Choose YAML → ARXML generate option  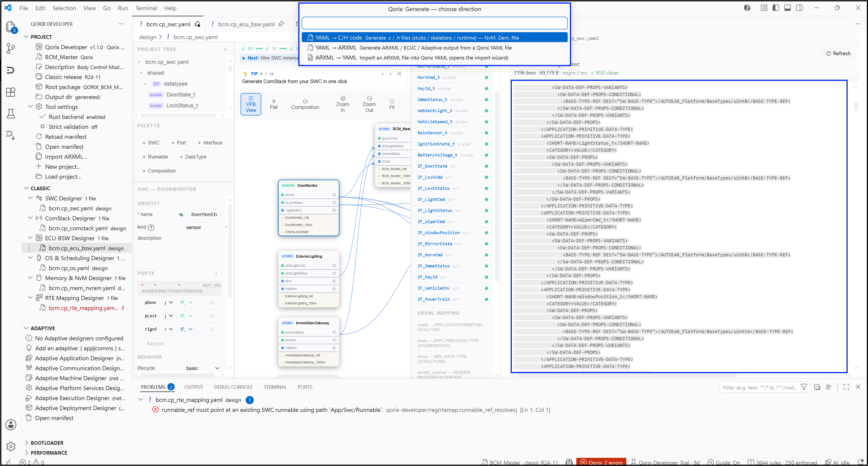tap(434, 48)
